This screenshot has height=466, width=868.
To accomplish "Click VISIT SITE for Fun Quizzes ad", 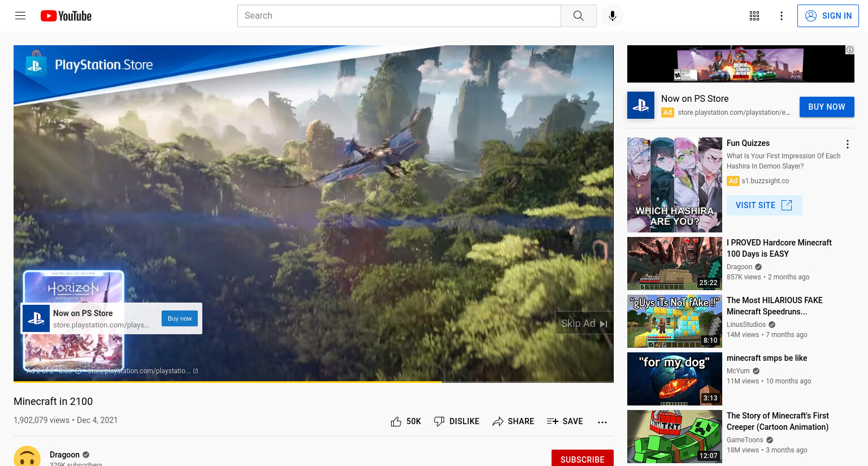I will [x=765, y=205].
